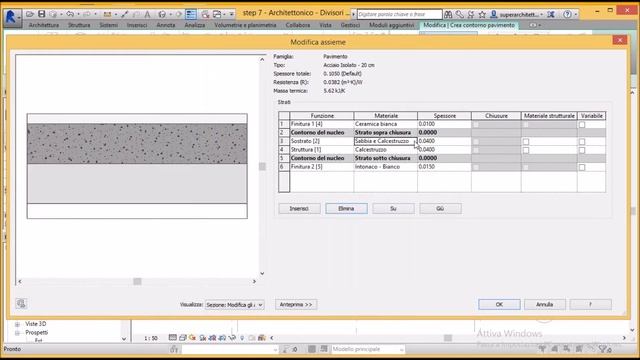
Task: Click the Elimina layer button
Action: [x=346, y=209]
